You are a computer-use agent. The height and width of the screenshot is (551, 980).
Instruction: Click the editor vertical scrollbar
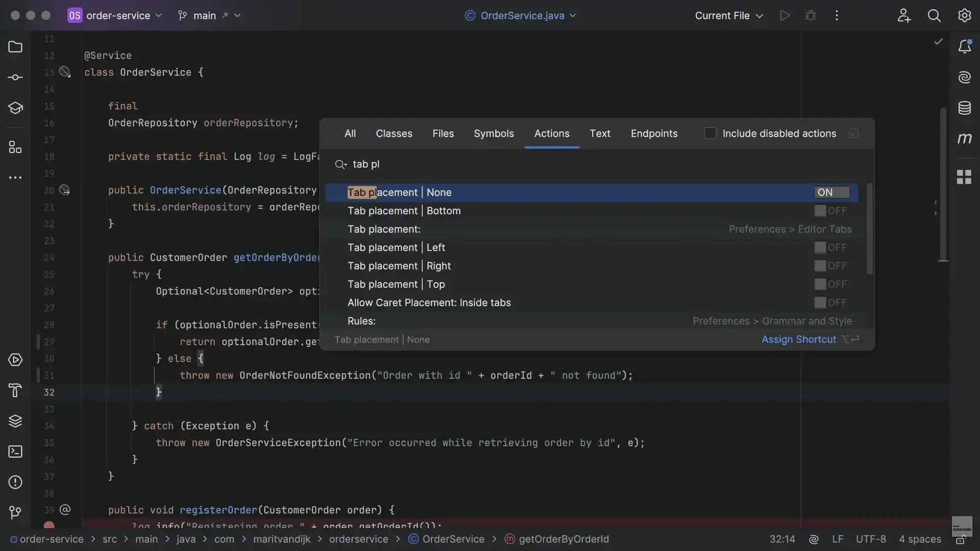point(943,184)
